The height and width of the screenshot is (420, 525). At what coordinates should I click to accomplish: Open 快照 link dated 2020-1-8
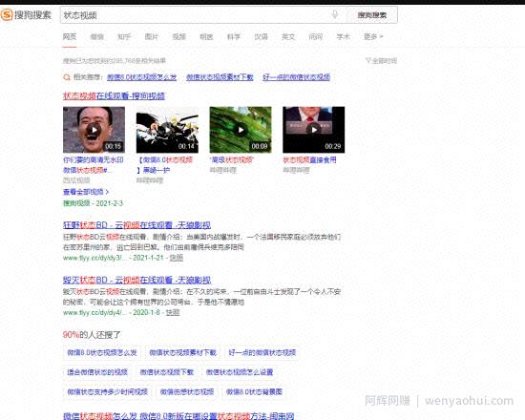pos(173,313)
